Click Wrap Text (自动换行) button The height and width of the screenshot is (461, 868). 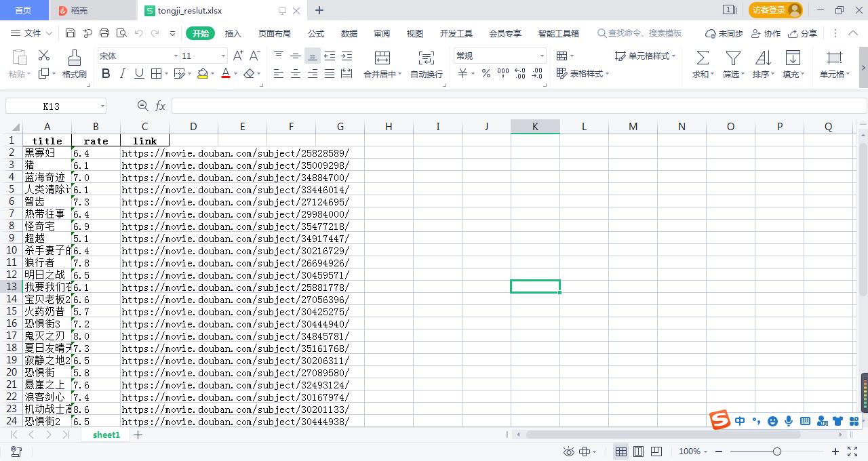(x=427, y=64)
